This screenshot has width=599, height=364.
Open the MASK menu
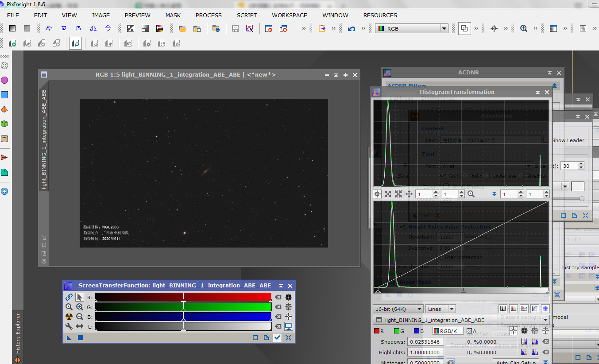(173, 15)
